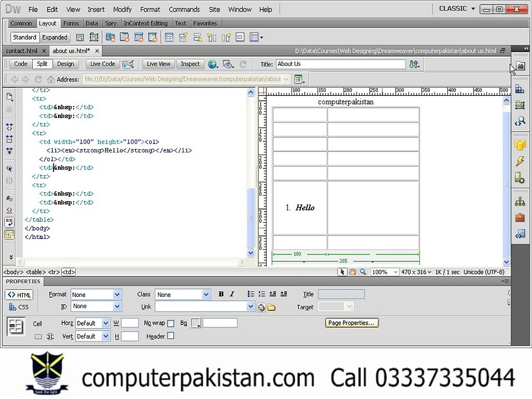
Task: Open the Modify menu
Action: click(122, 9)
